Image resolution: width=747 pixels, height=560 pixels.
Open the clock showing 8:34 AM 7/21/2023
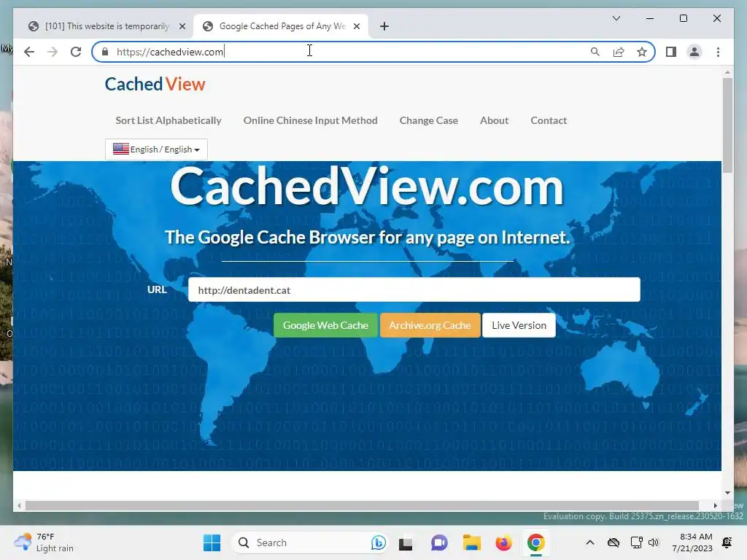coord(692,542)
